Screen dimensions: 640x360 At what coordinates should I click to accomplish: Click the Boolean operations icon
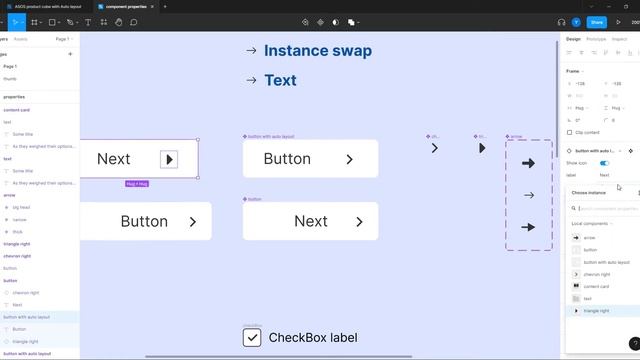click(x=351, y=22)
